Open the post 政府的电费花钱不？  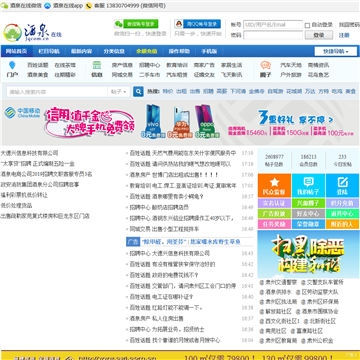[x=175, y=275]
